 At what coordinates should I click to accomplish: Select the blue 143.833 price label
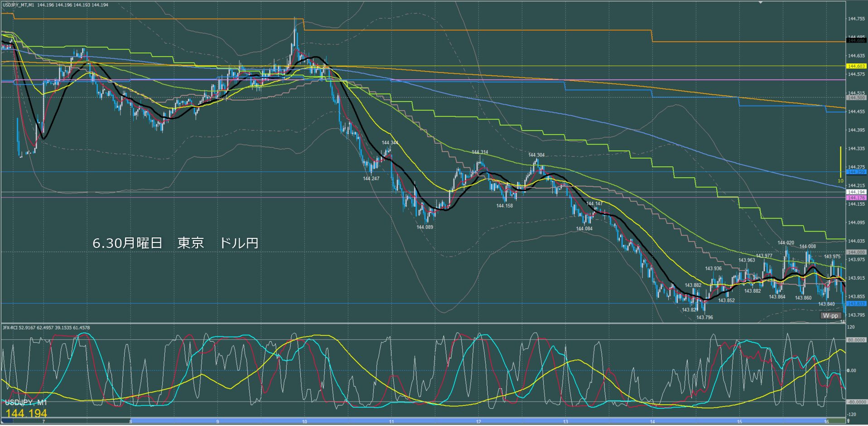[856, 304]
